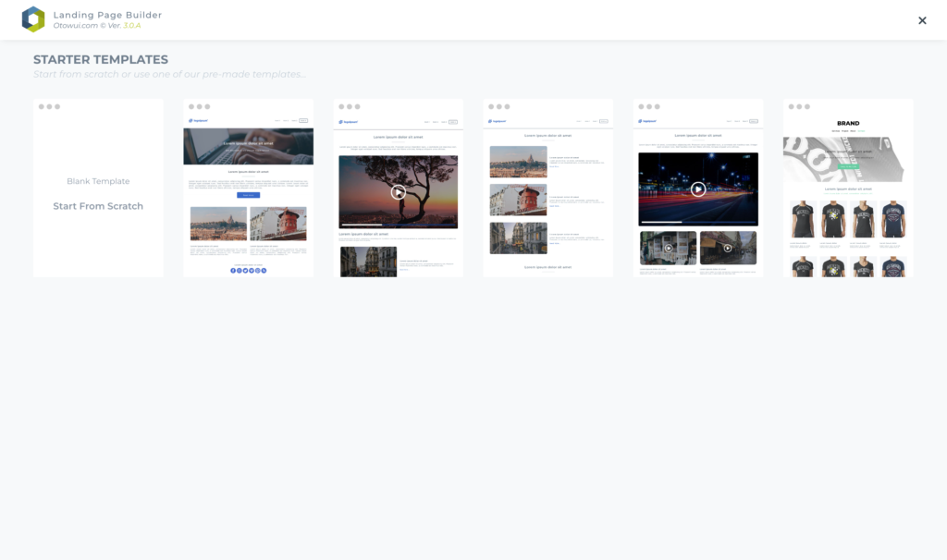Click the hexagonal Landing Page Builder logo icon
This screenshot has height=560, width=947.
click(34, 16)
